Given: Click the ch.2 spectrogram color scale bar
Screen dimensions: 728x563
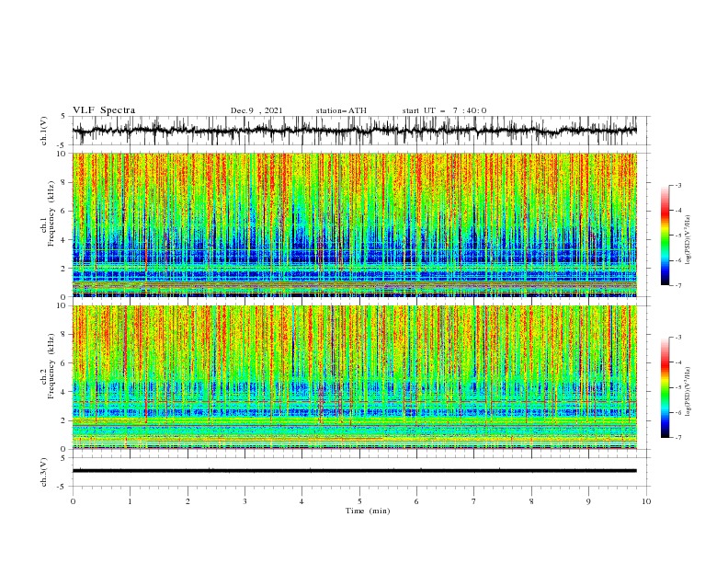Looking at the screenshot, I should (x=665, y=387).
